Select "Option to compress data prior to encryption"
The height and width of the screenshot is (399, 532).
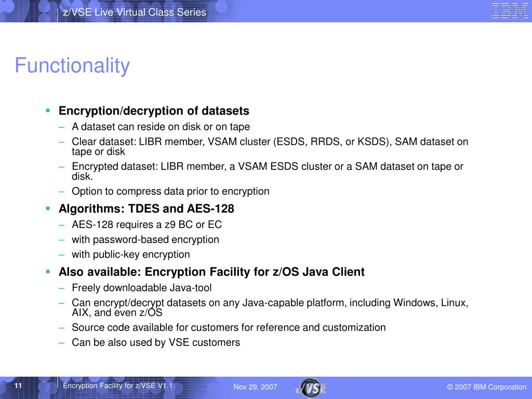tap(170, 191)
